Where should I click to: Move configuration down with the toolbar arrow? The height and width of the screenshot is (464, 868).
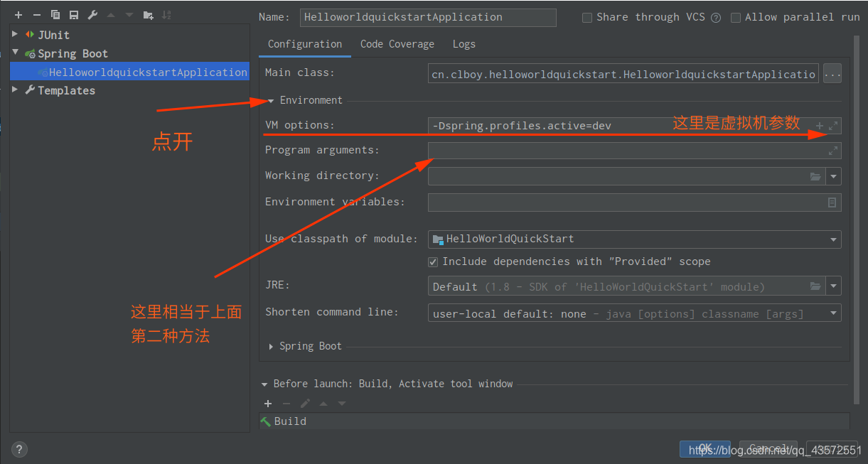pos(129,15)
